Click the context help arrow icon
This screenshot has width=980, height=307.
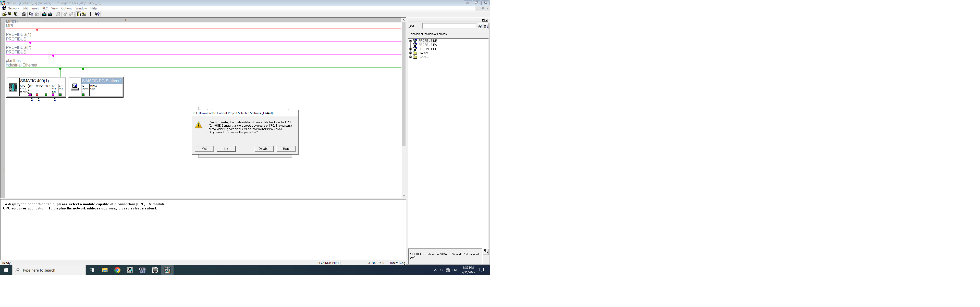coord(97,15)
